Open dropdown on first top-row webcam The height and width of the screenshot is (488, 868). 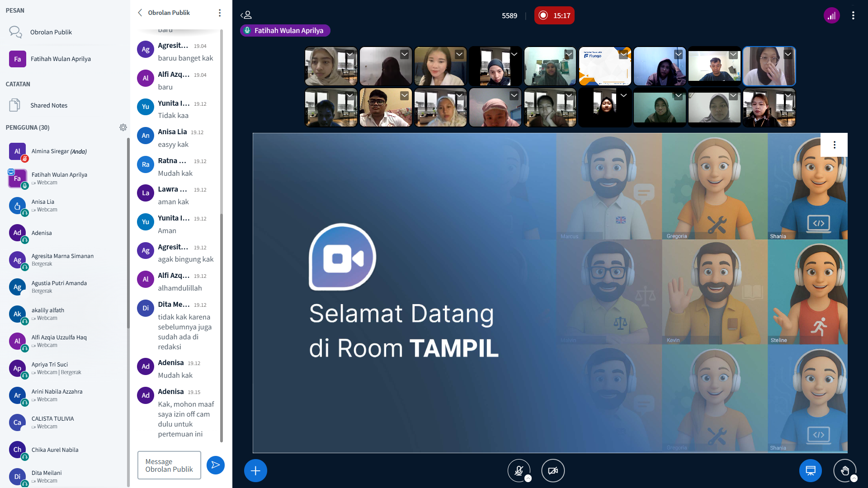click(x=350, y=54)
